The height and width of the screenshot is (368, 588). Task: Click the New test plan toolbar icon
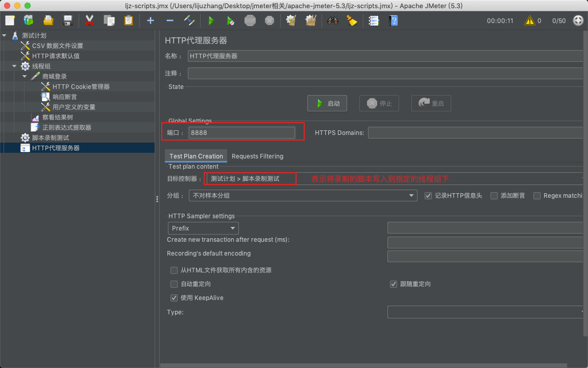[10, 20]
